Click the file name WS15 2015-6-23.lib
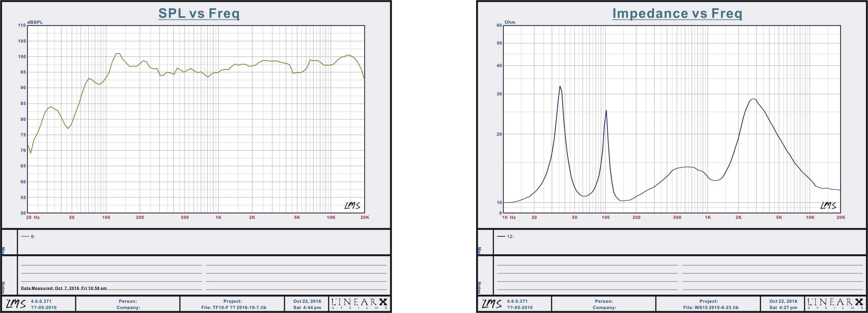868x313 pixels. click(x=711, y=308)
